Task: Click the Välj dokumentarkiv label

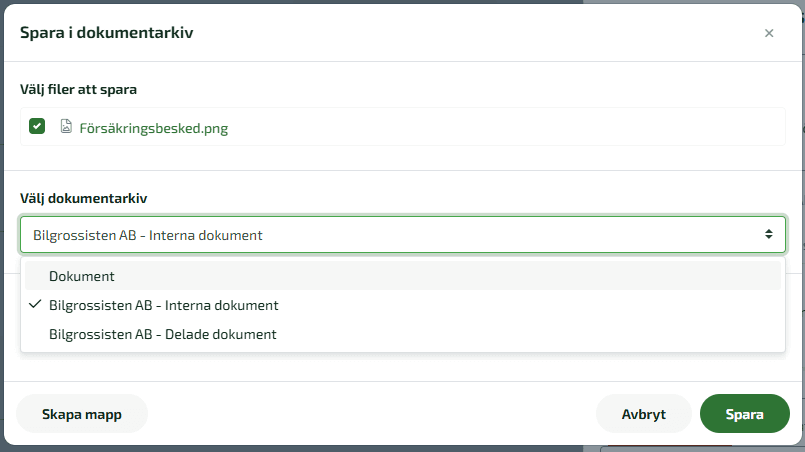Action: [84, 198]
